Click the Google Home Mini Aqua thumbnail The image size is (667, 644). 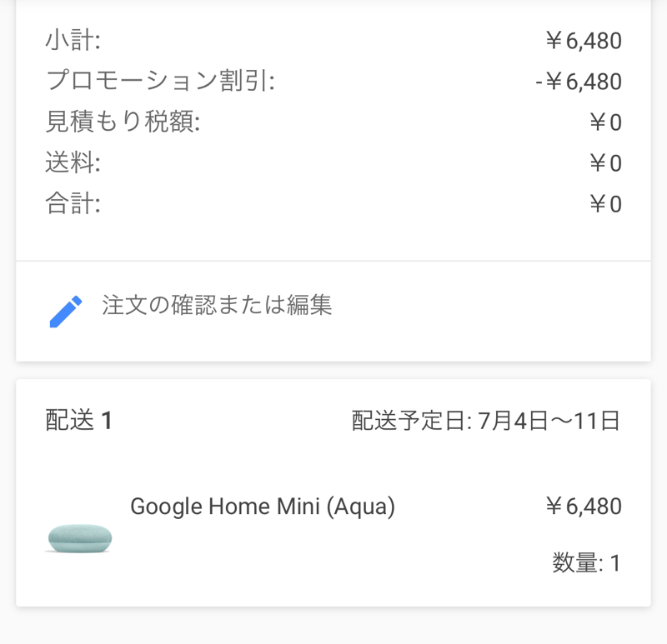[79, 538]
